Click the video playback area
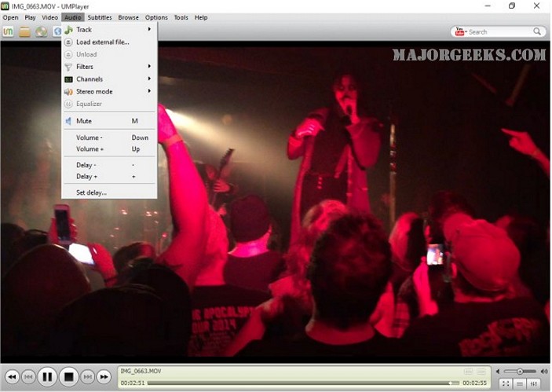Viewport: 552px width, 392px height. [276, 201]
